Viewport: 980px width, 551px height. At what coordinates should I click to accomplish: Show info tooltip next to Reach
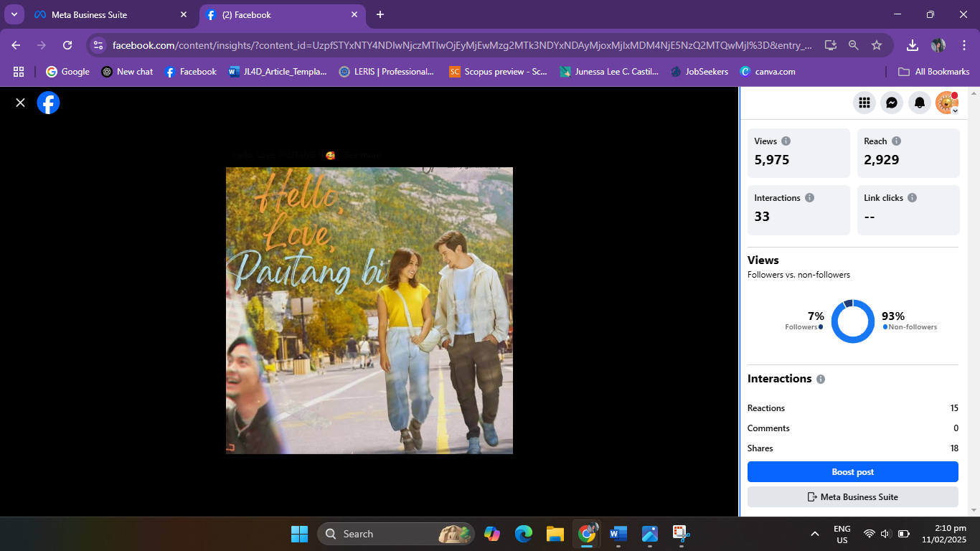(896, 141)
